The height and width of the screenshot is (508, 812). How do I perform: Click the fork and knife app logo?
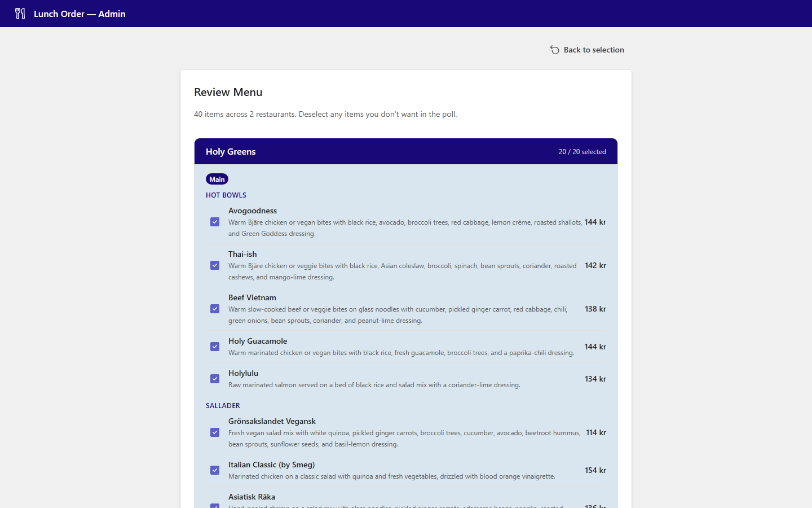[x=20, y=14]
